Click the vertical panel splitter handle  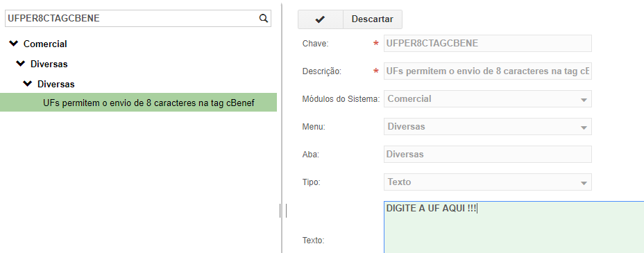(283, 211)
